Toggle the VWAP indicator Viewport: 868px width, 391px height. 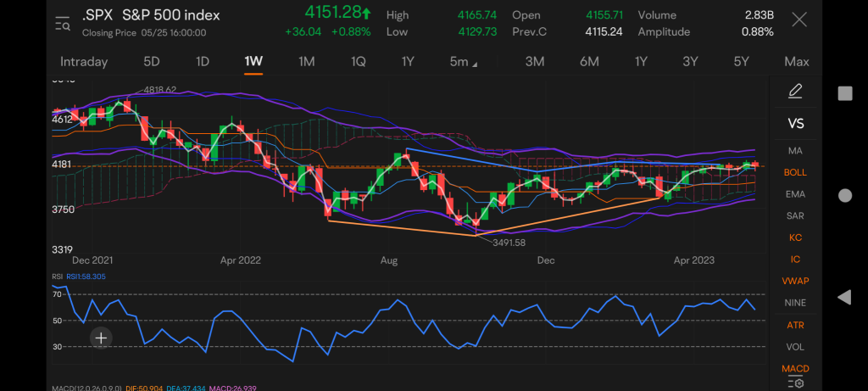795,281
